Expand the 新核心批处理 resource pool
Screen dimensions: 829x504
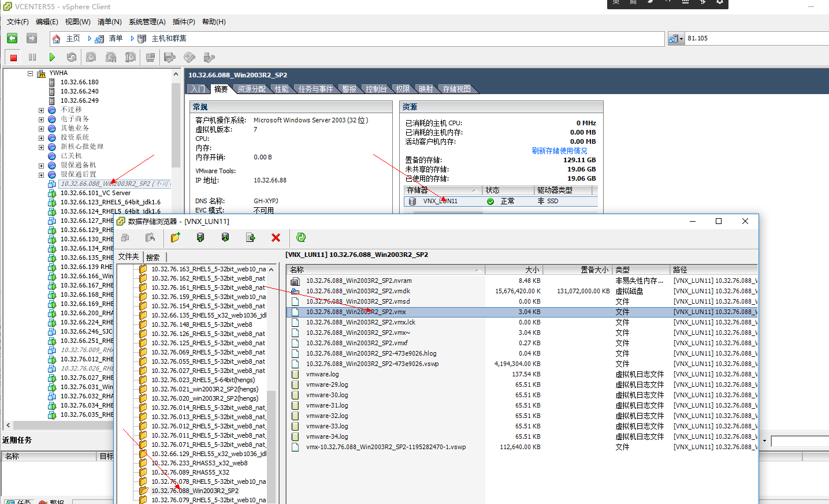coord(41,147)
